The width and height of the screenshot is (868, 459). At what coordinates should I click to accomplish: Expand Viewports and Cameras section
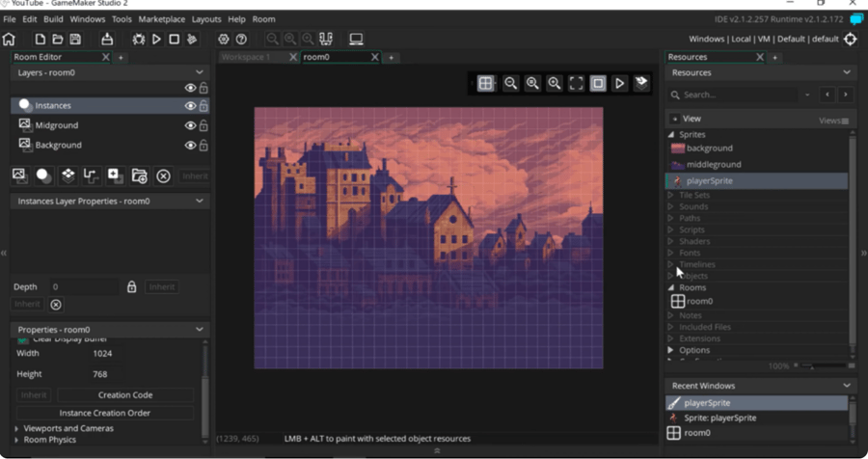point(16,428)
